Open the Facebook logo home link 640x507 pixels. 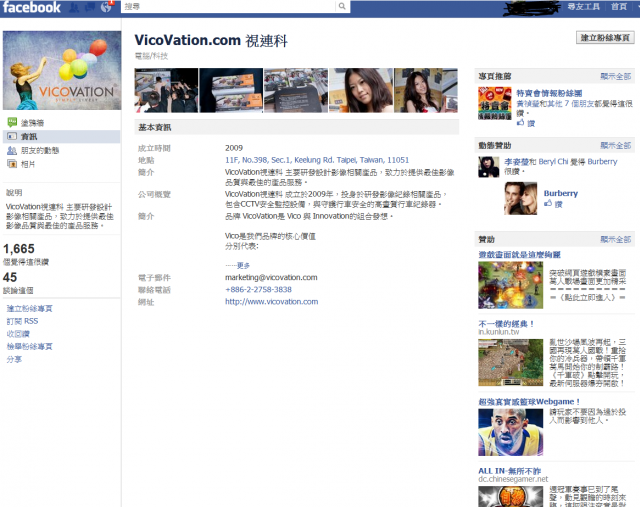point(31,7)
